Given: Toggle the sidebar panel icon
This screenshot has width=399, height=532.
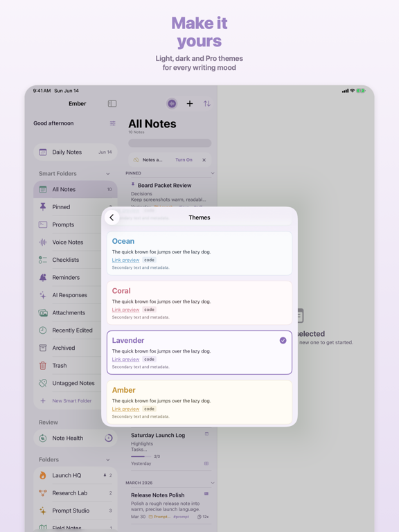Looking at the screenshot, I should click(112, 103).
